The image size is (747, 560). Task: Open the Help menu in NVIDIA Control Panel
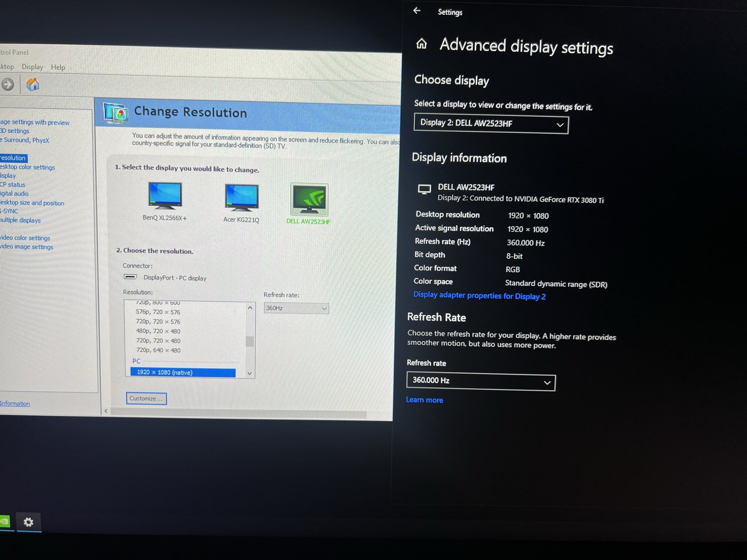point(58,67)
